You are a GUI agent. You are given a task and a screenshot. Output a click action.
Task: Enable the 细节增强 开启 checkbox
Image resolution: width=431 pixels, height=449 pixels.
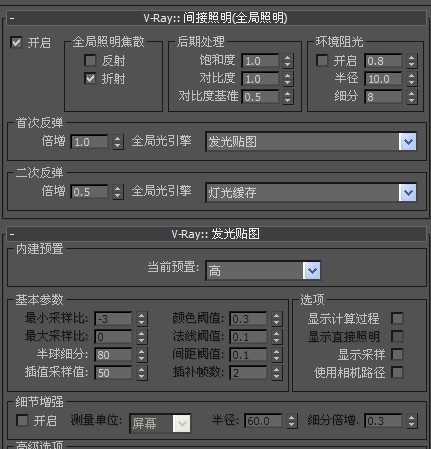pyautogui.click(x=22, y=420)
